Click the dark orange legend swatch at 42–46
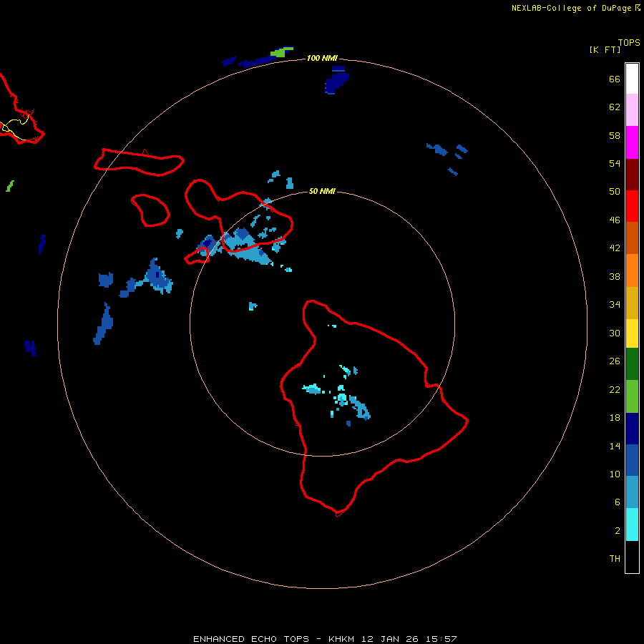 pyautogui.click(x=632, y=238)
